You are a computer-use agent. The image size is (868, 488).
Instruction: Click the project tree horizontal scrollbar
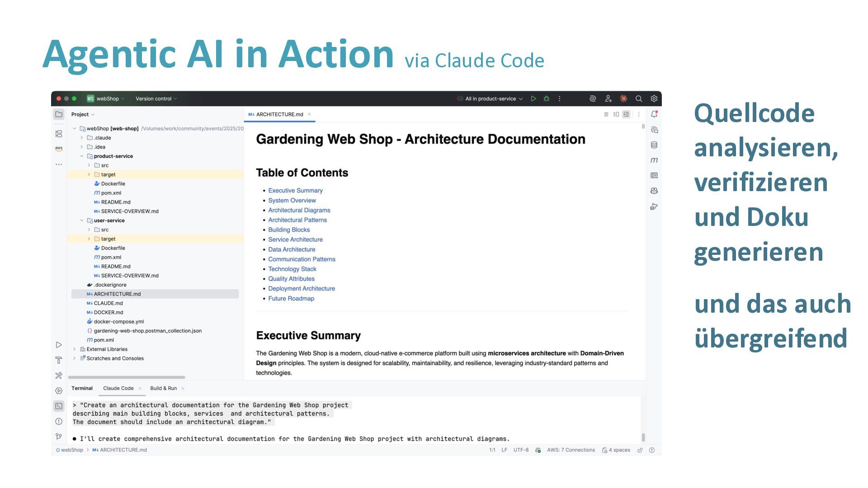pos(127,377)
